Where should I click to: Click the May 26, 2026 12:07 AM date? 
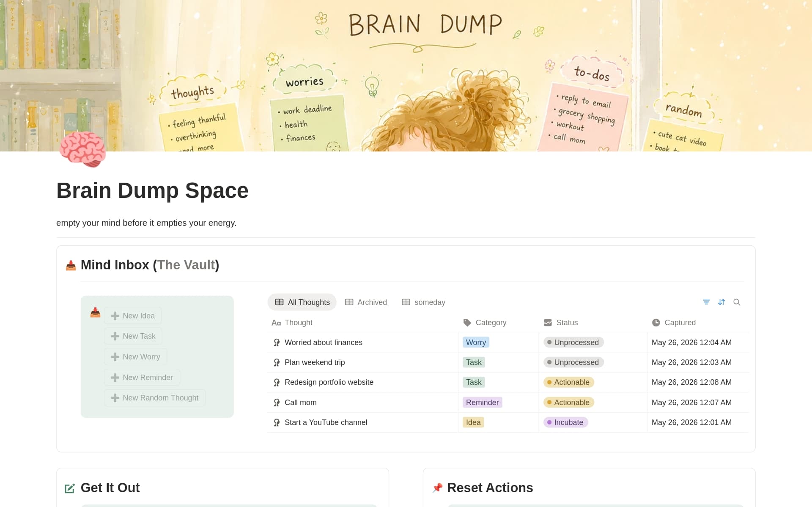click(691, 403)
